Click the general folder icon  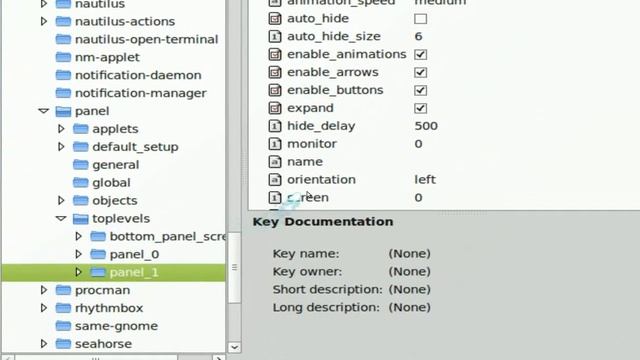[80, 165]
